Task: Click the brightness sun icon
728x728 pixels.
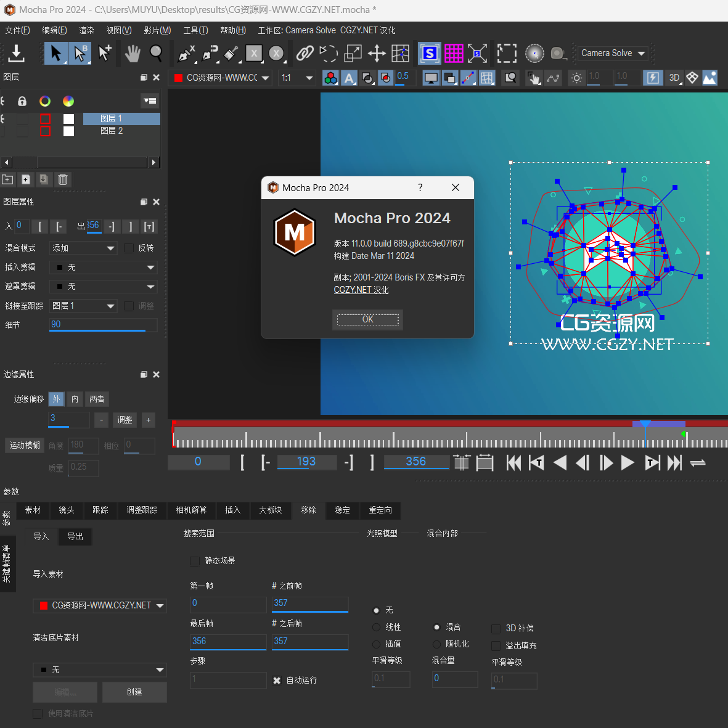Action: (576, 78)
